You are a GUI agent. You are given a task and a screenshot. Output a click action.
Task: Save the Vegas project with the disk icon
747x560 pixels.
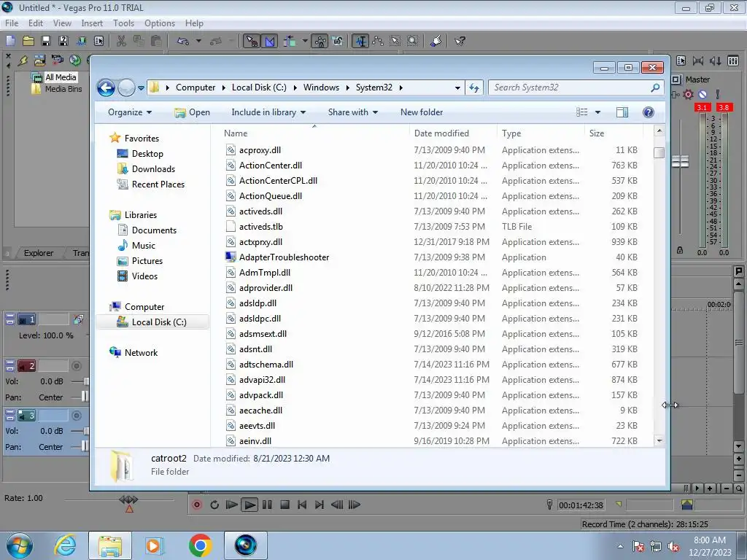[x=46, y=41]
